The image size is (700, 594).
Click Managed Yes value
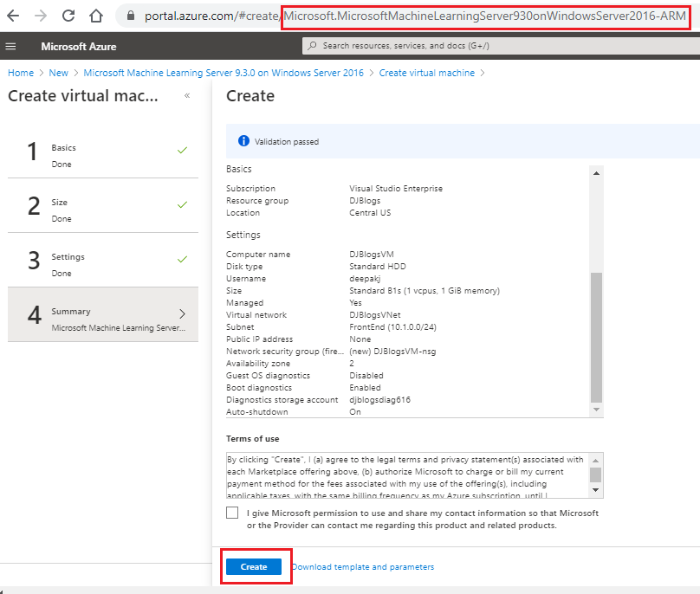pos(355,302)
